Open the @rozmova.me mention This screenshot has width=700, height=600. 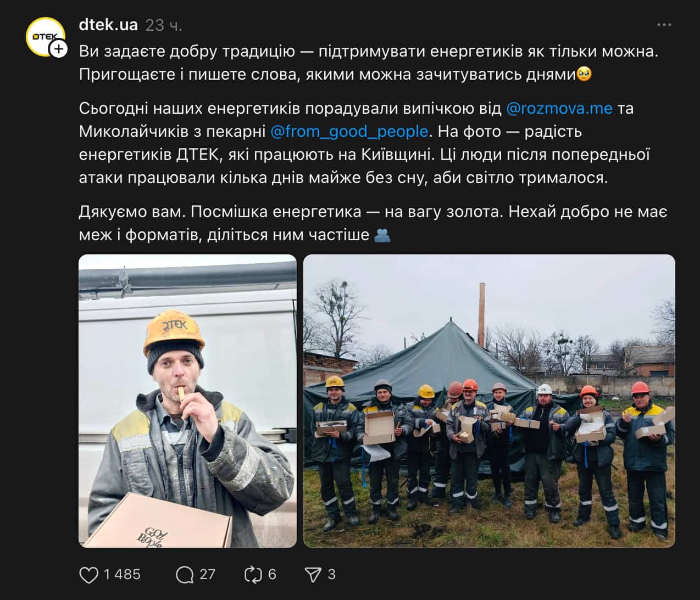point(559,108)
